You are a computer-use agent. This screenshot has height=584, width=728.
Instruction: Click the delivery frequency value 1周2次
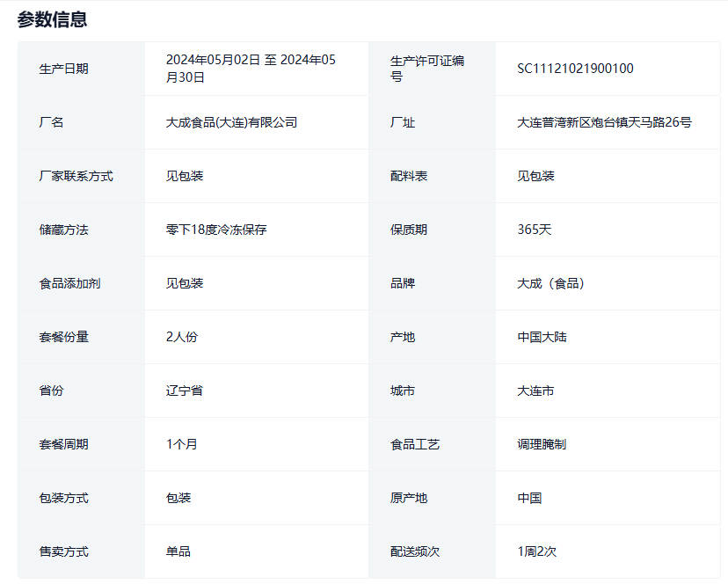pos(537,551)
